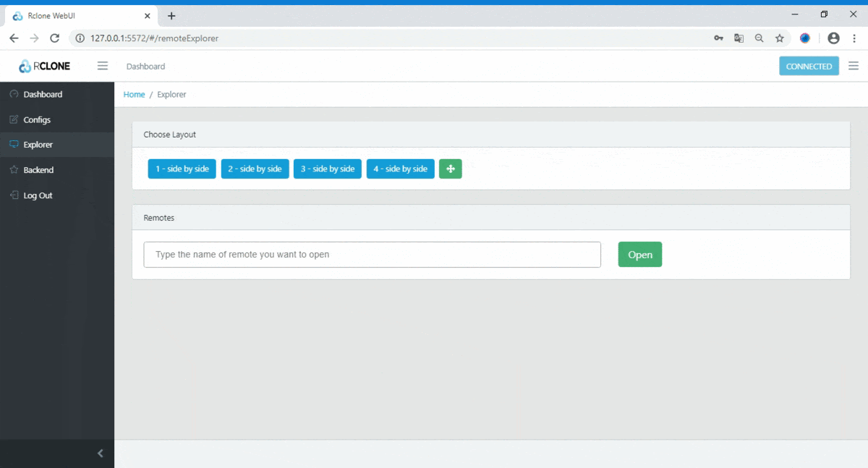Toggle sidebar with left hamburger icon
This screenshot has width=868, height=468.
click(x=103, y=66)
